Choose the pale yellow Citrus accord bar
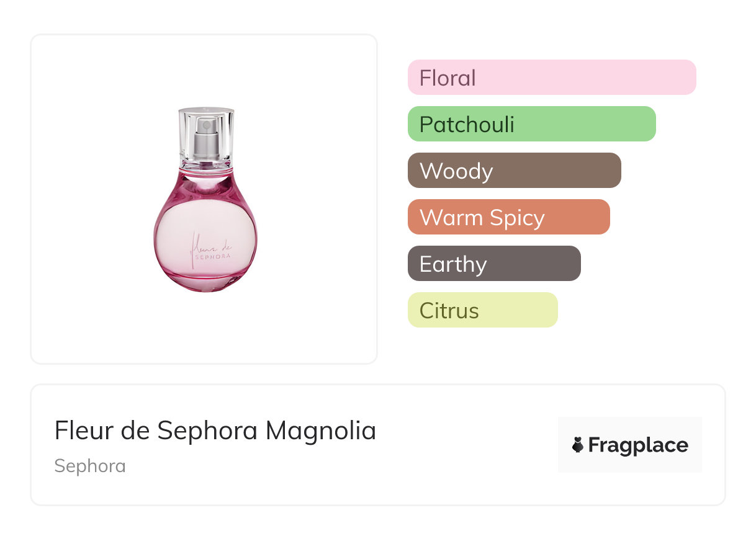756x536 pixels. (483, 310)
